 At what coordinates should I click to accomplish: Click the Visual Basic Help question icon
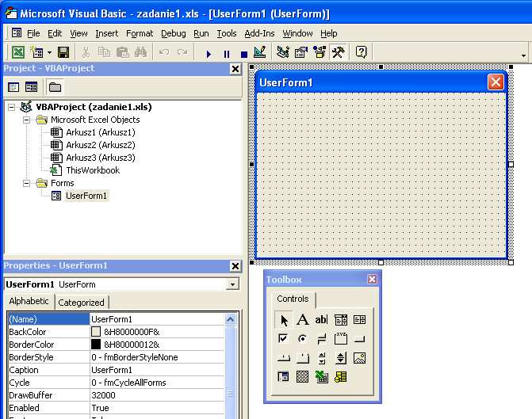tap(362, 52)
